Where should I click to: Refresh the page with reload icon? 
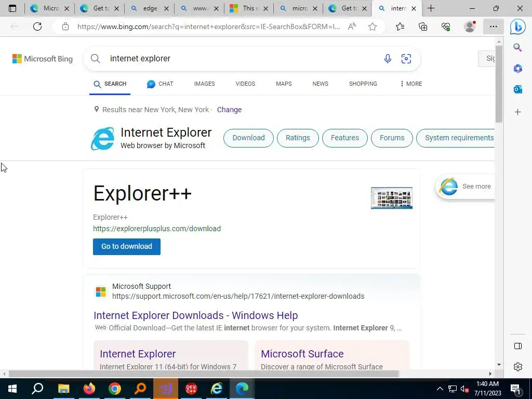click(x=37, y=26)
